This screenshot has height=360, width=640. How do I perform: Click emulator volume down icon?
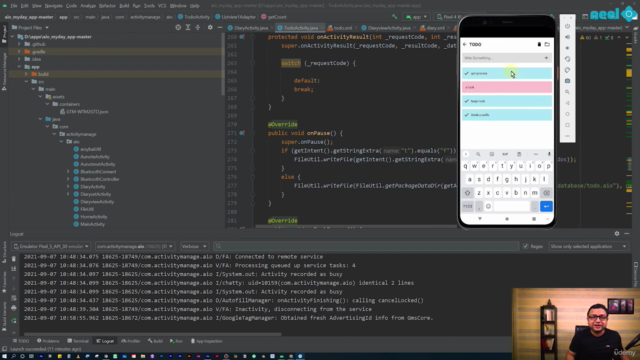(567, 48)
